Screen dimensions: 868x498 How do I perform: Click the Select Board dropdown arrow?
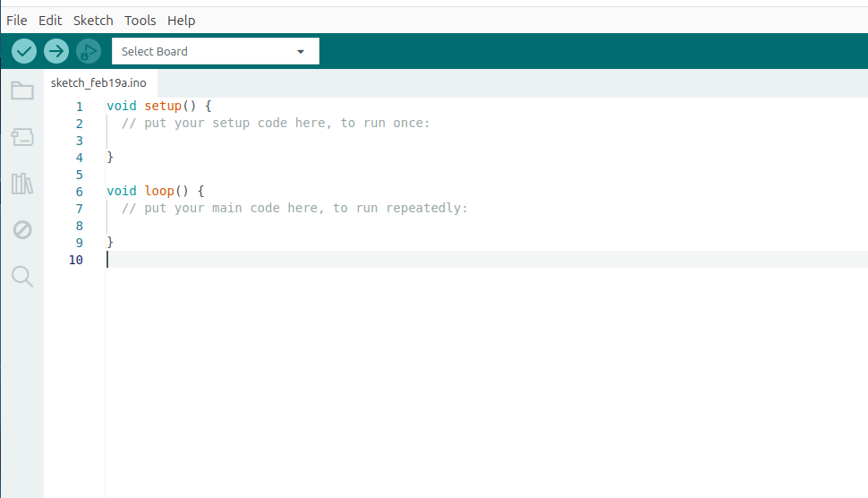301,52
